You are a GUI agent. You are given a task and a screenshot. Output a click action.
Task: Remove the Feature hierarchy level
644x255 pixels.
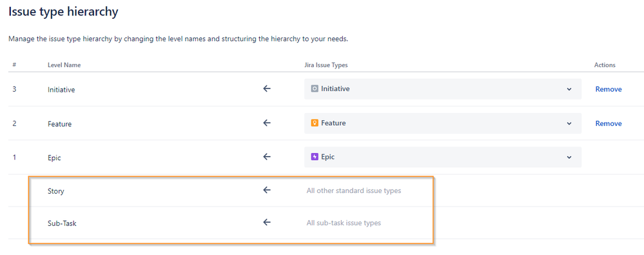click(x=609, y=123)
